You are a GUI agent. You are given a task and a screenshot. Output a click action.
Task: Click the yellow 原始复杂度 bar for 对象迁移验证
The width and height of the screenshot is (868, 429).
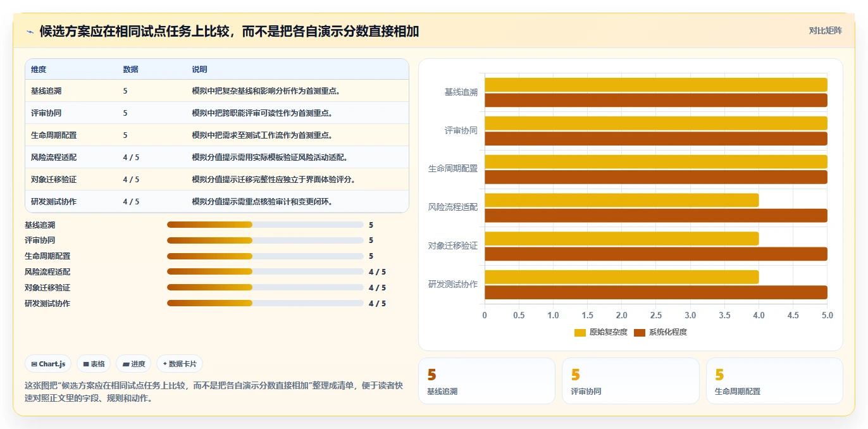click(622, 239)
